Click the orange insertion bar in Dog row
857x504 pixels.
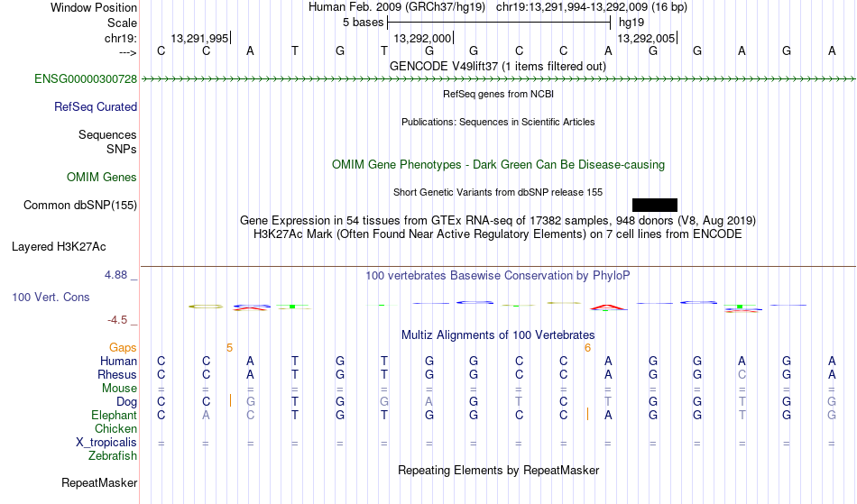click(230, 401)
